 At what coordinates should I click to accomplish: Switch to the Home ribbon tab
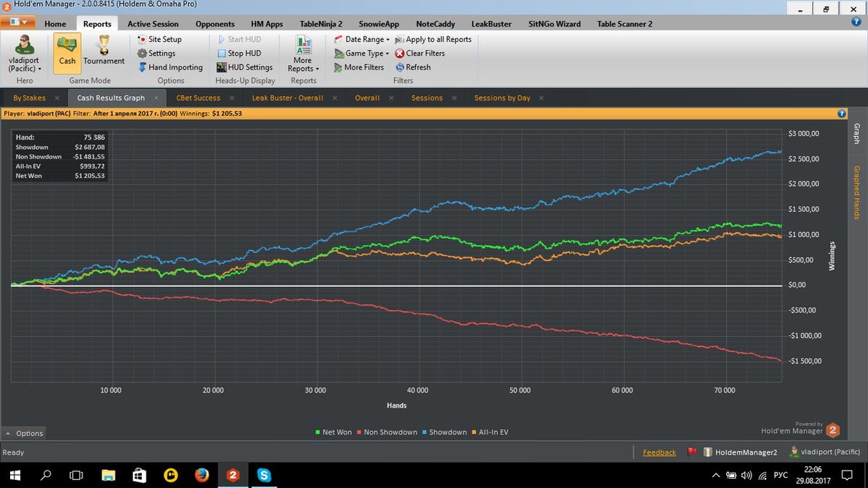(55, 24)
